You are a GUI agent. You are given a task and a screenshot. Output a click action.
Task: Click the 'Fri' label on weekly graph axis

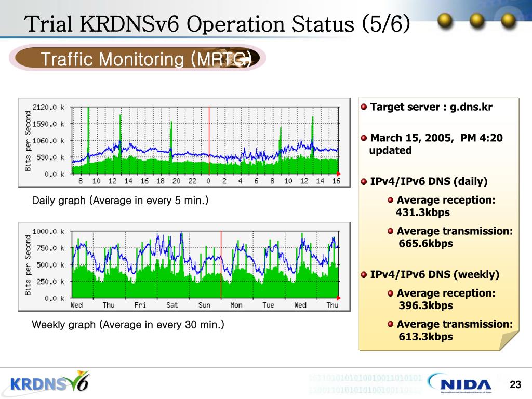[140, 305]
